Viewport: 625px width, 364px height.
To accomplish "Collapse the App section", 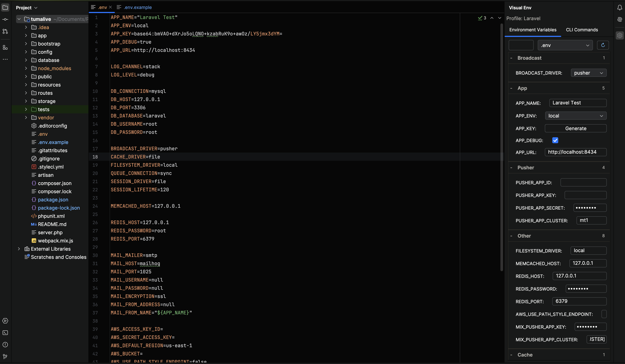I will tap(511, 88).
